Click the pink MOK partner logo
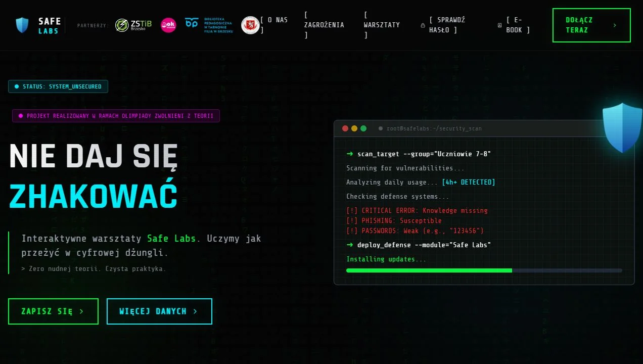The height and width of the screenshot is (364, 643). (168, 25)
